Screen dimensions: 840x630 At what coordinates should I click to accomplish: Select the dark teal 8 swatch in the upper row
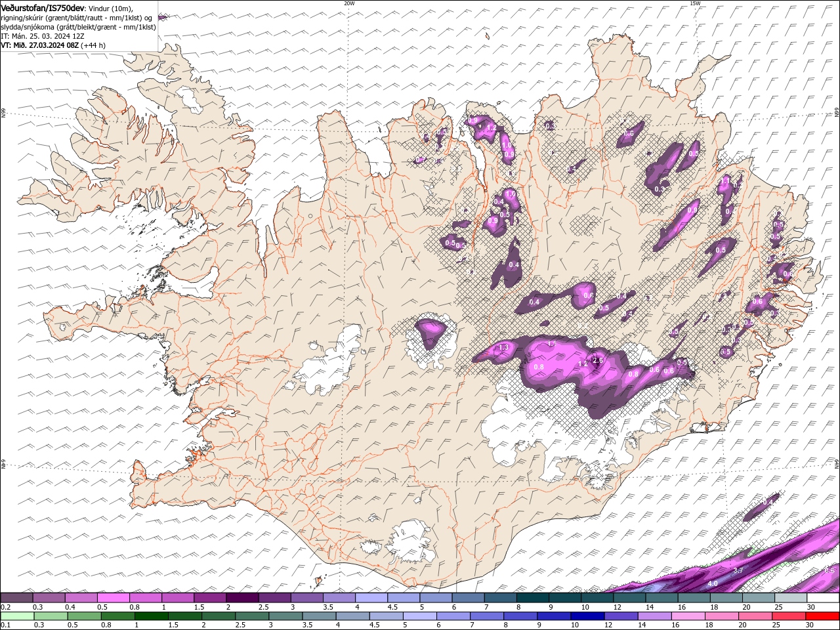pos(532,598)
